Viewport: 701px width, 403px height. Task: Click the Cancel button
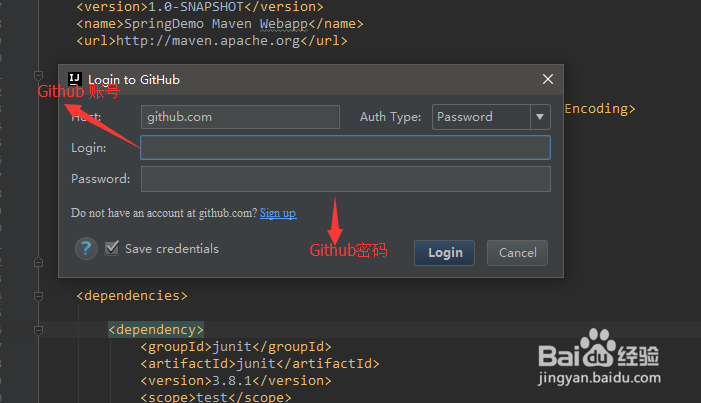(x=517, y=253)
